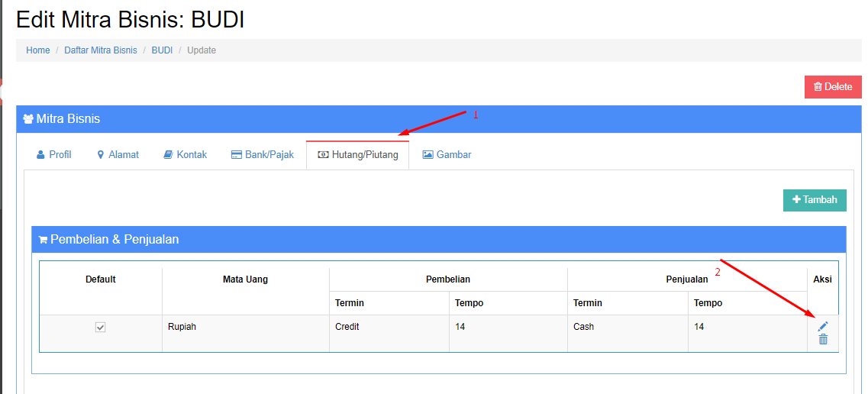Click the red Delete button
The height and width of the screenshot is (394, 868).
pos(833,87)
